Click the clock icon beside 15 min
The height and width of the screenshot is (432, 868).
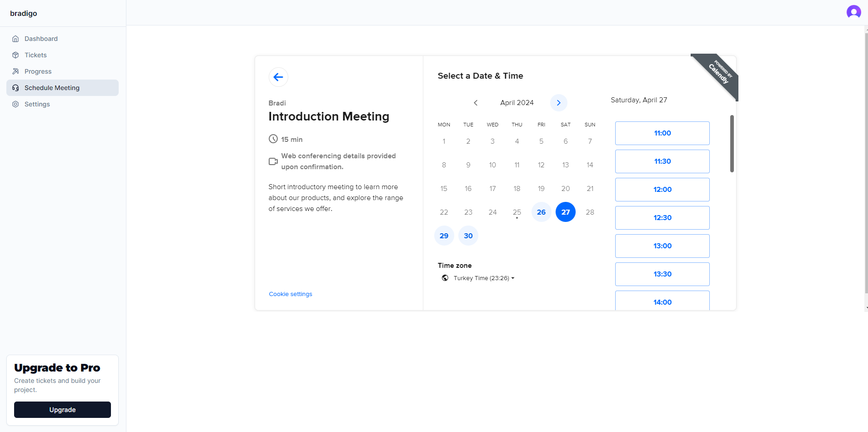273,139
